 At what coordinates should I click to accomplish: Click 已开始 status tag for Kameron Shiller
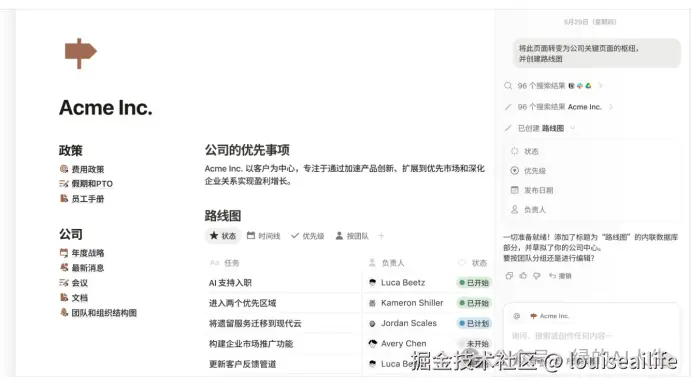(x=474, y=303)
